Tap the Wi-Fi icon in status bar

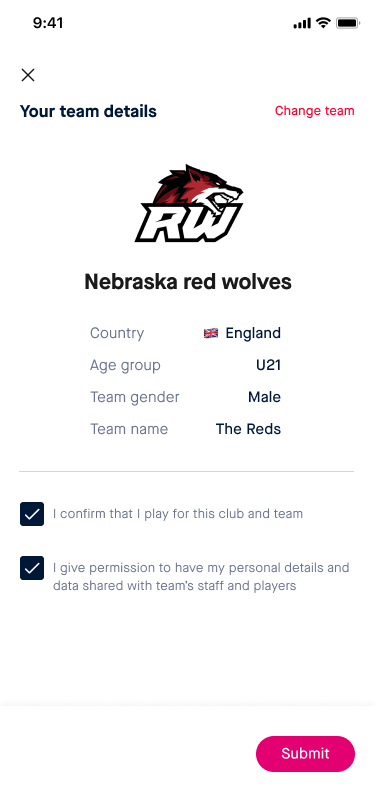click(x=324, y=23)
